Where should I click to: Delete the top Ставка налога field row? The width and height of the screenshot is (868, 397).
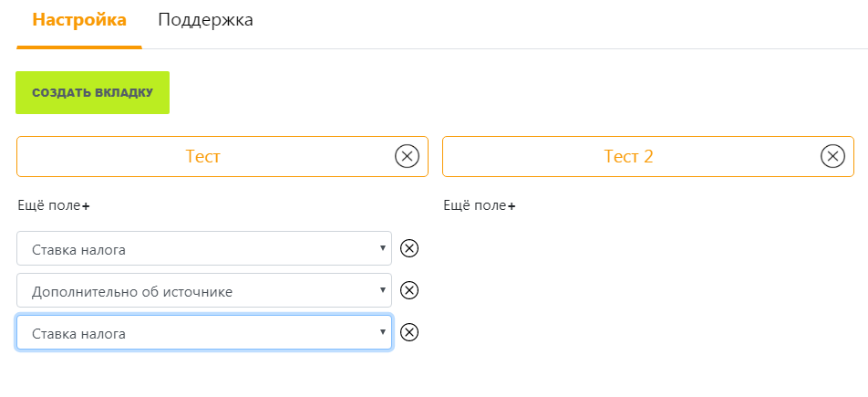(409, 248)
